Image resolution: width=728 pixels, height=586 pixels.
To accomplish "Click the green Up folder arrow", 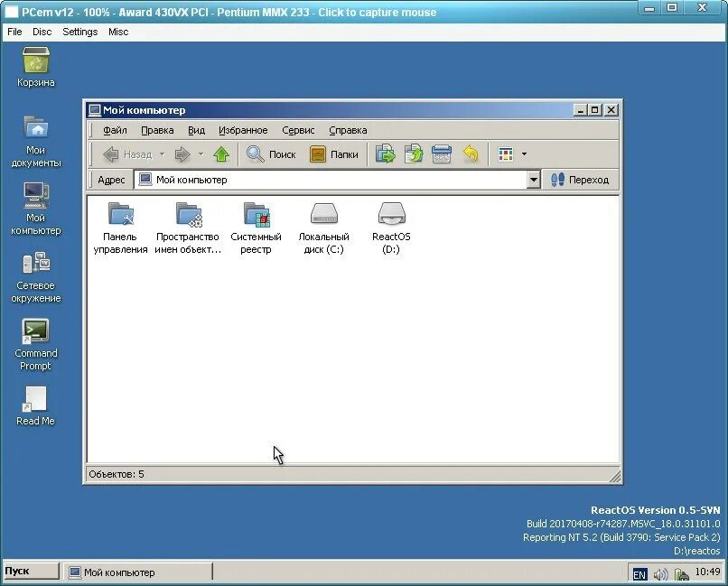I will click(x=221, y=154).
